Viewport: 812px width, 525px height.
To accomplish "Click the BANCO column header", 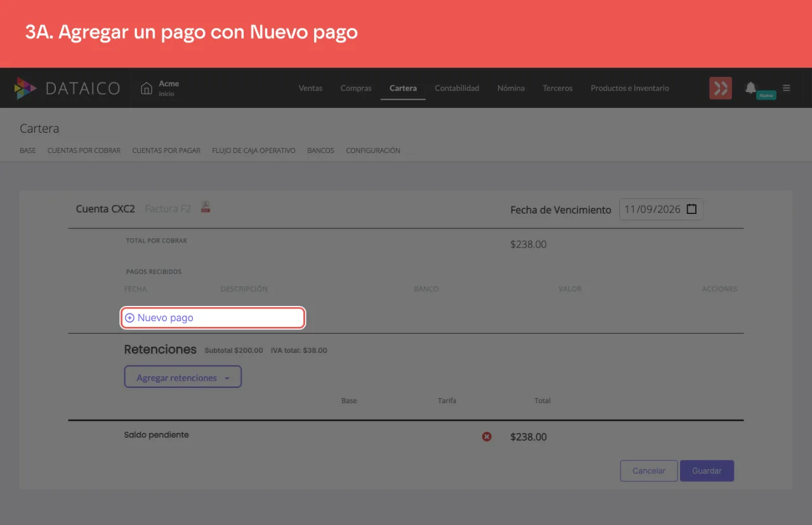I will tap(426, 289).
